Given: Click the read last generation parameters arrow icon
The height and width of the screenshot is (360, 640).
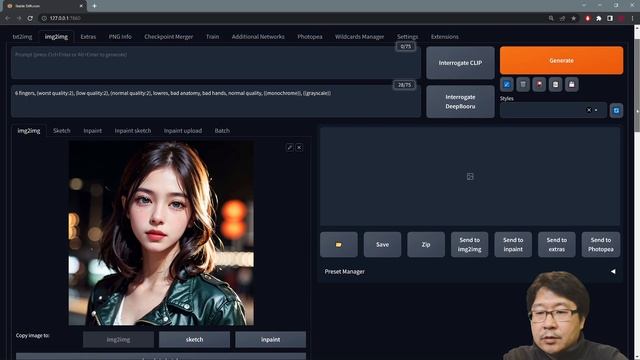Looking at the screenshot, I should 507,84.
